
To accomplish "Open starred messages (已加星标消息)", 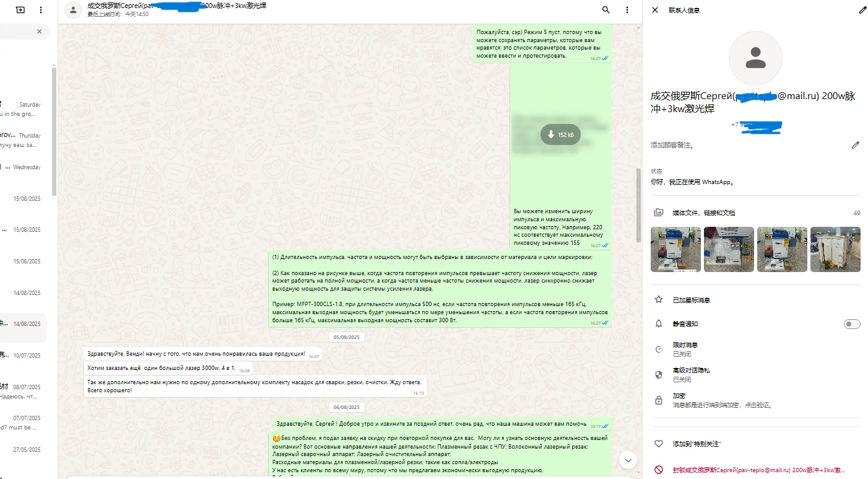I will 692,300.
